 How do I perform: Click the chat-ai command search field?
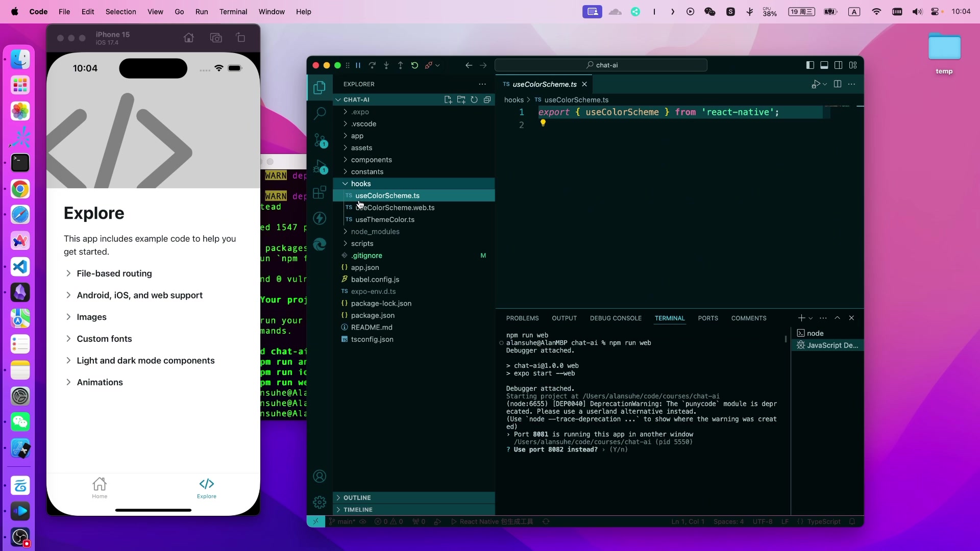click(601, 65)
